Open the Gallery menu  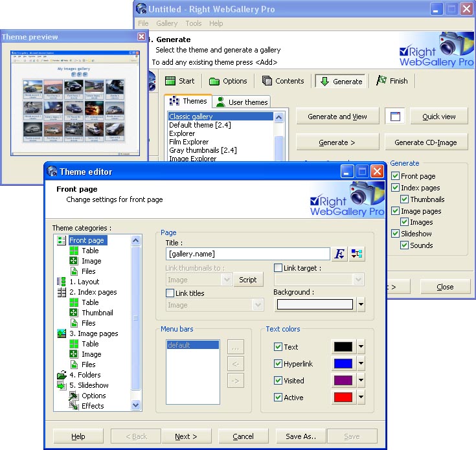pos(166,23)
